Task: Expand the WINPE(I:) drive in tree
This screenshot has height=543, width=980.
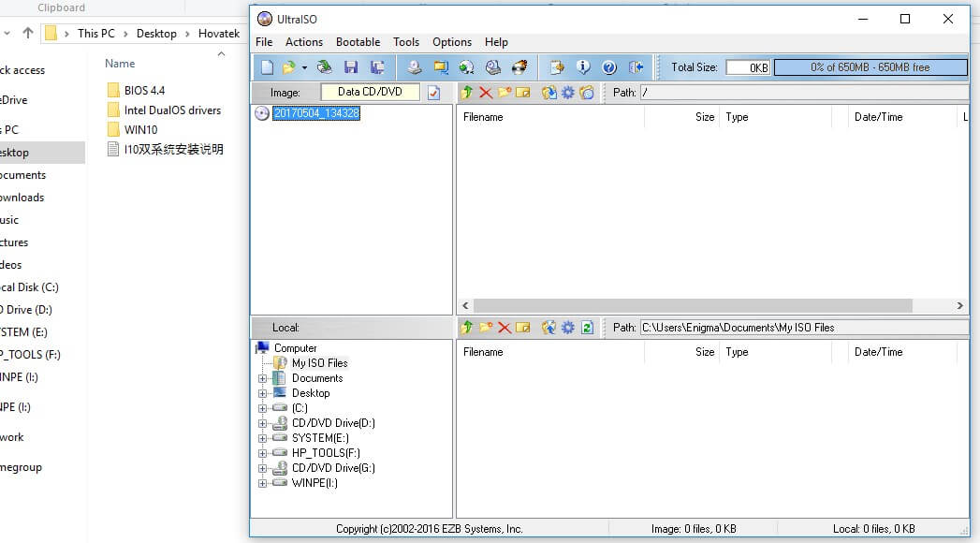Action: click(x=263, y=483)
